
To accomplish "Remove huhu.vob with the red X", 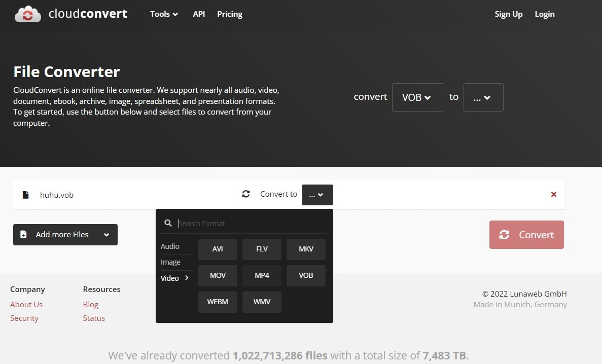I will click(554, 194).
